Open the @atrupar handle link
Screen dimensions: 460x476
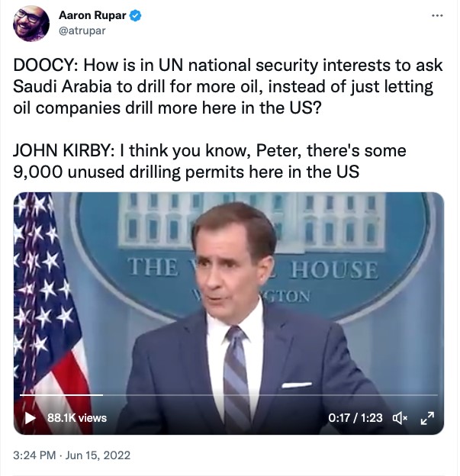83,30
